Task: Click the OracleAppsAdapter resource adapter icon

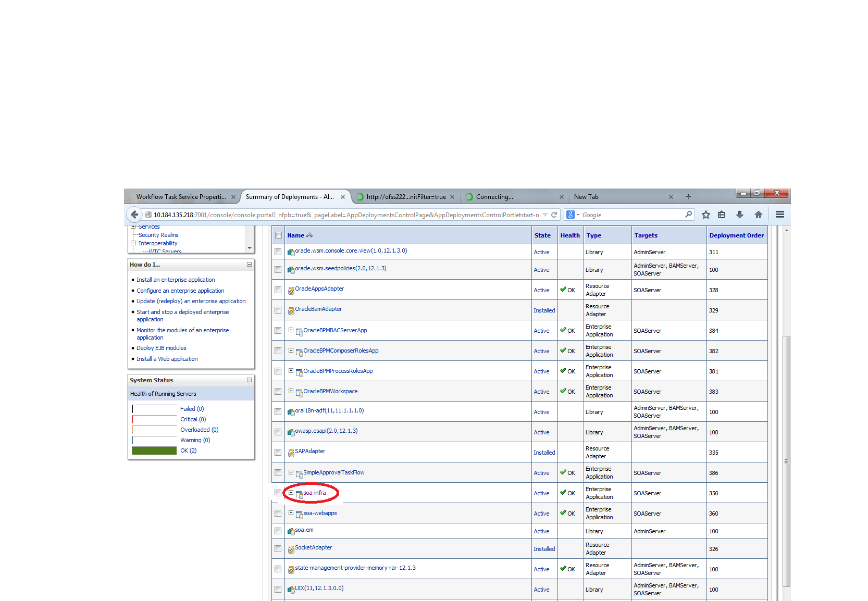Action: (x=291, y=291)
